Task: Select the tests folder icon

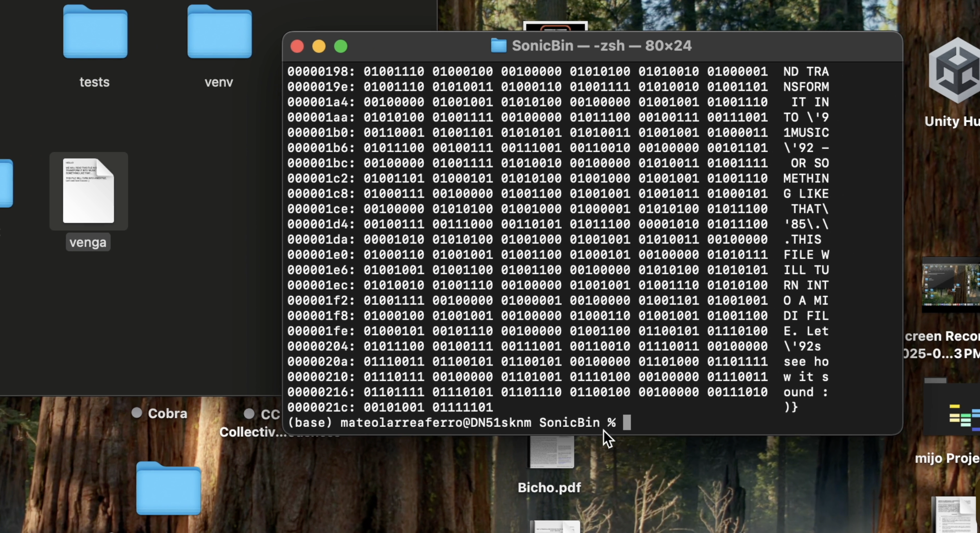Action: coord(95,32)
